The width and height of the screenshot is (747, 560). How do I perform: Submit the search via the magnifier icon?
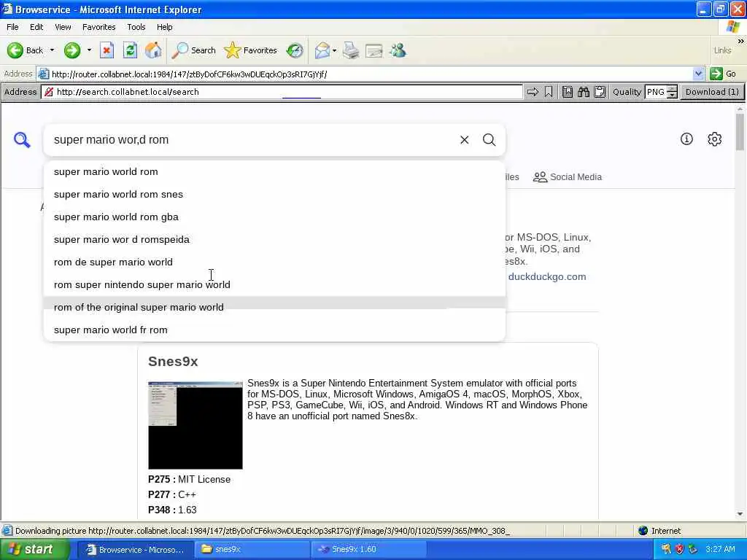[489, 139]
